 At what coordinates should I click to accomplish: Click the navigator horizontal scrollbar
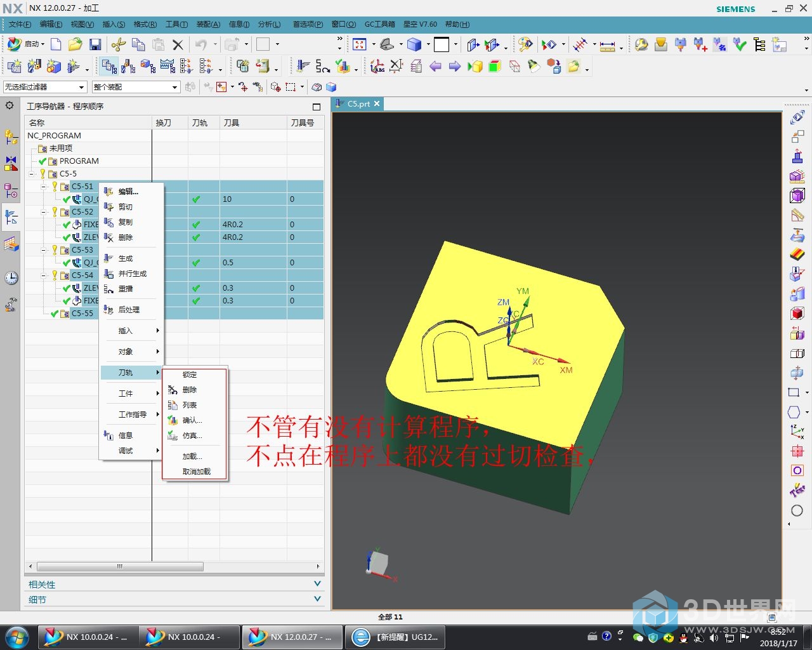click(x=121, y=566)
